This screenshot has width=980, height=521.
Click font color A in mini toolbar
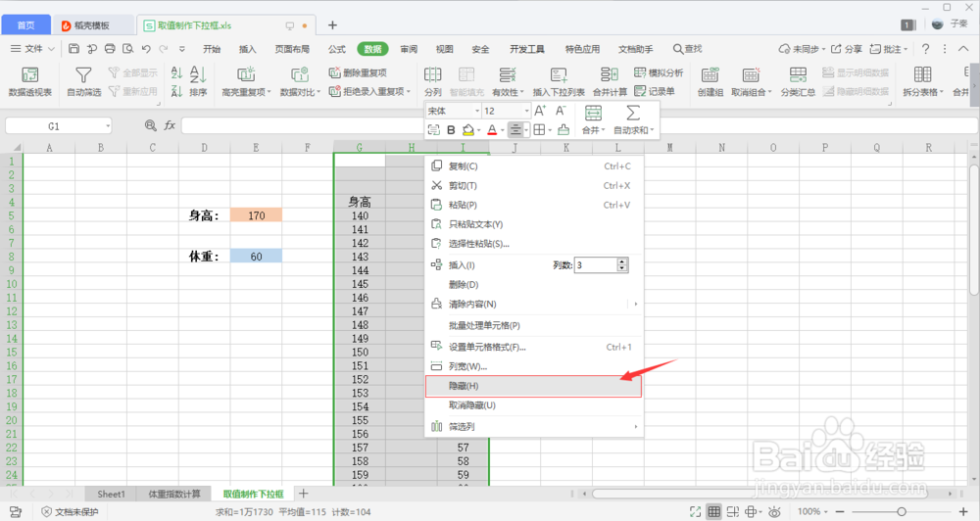(492, 130)
